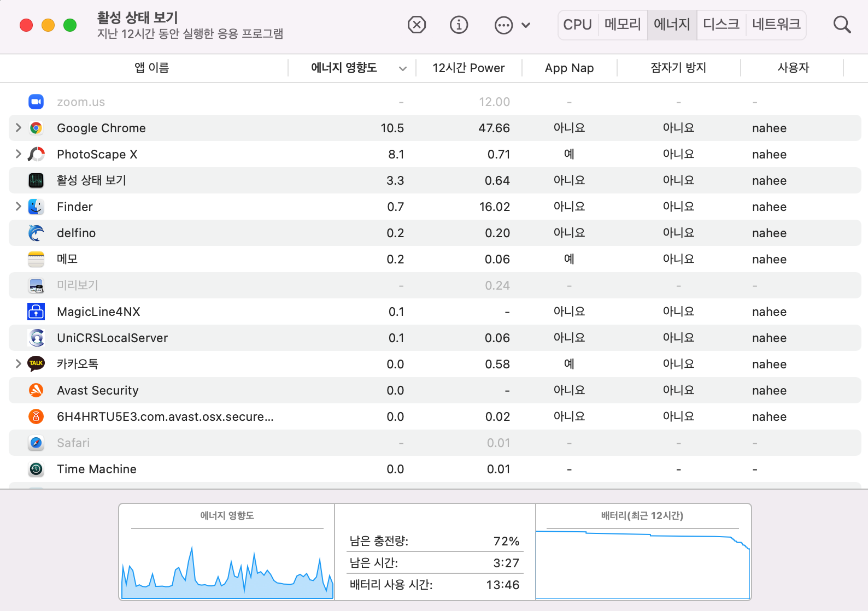The width and height of the screenshot is (868, 611).
Task: Switch to the CPU tab
Action: coord(578,25)
